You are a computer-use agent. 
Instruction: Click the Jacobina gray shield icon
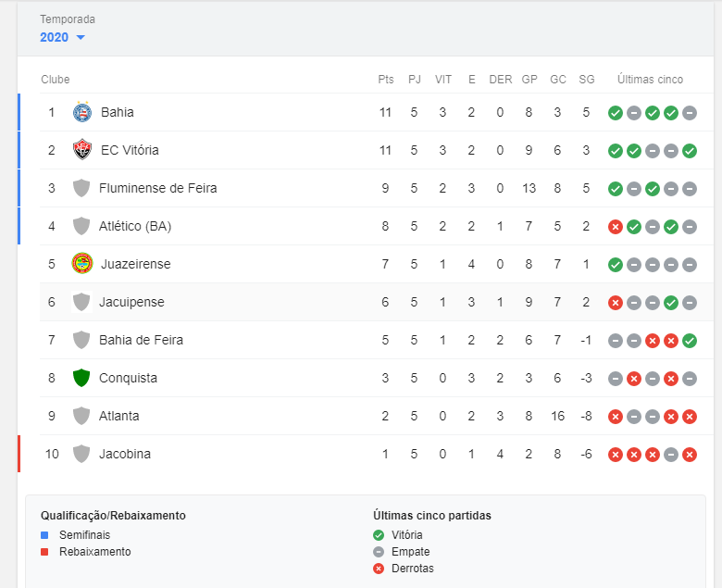click(81, 454)
